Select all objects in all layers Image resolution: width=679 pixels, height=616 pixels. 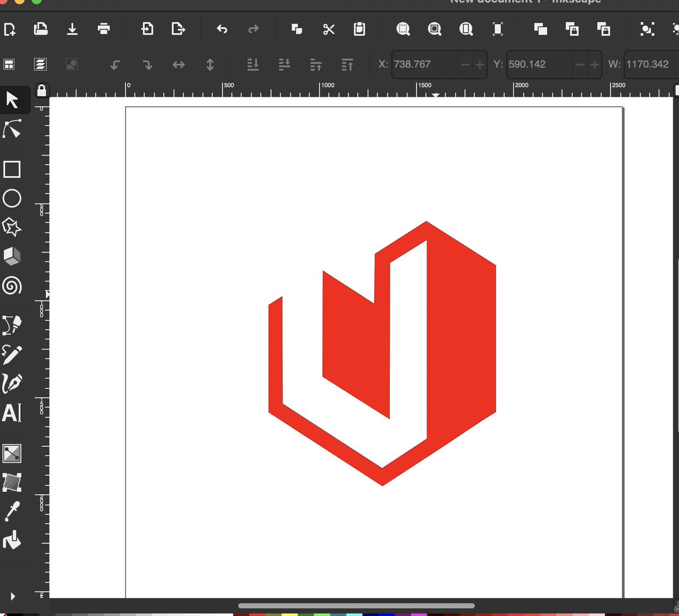click(x=40, y=64)
